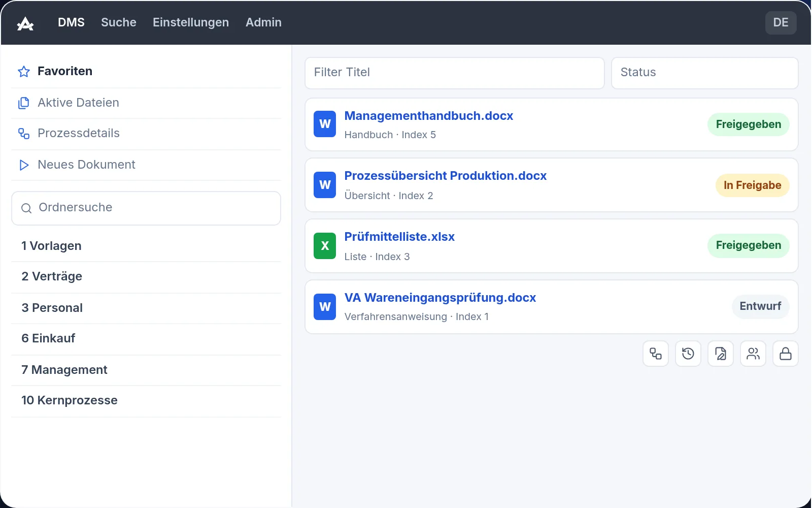
Task: Click the app logo in the header
Action: [25, 23]
